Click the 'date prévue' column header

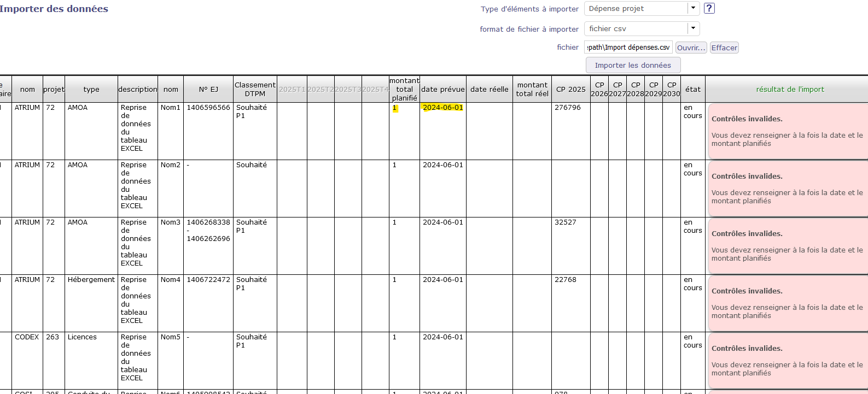pyautogui.click(x=442, y=89)
